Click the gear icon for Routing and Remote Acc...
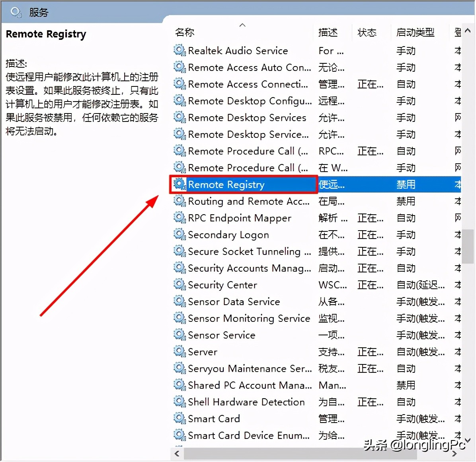This screenshot has height=462, width=476. (x=179, y=201)
